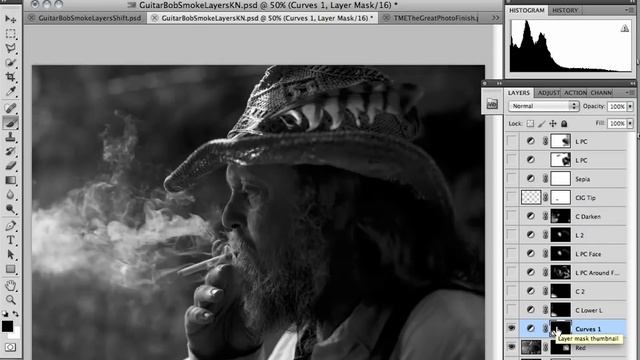Show the L PC Face layer
The width and height of the screenshot is (640, 360).
click(x=511, y=253)
